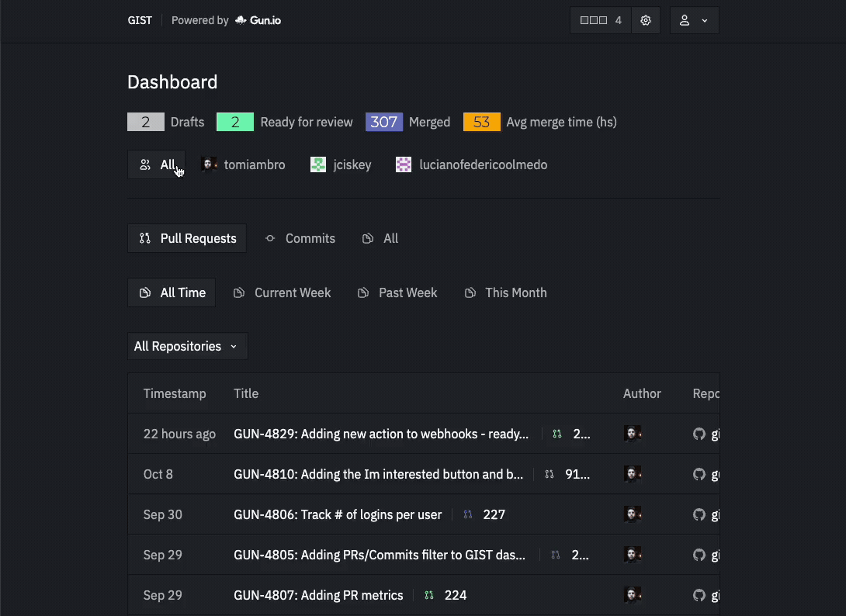Select the Past Week time range
The width and height of the screenshot is (846, 616).
click(x=397, y=292)
